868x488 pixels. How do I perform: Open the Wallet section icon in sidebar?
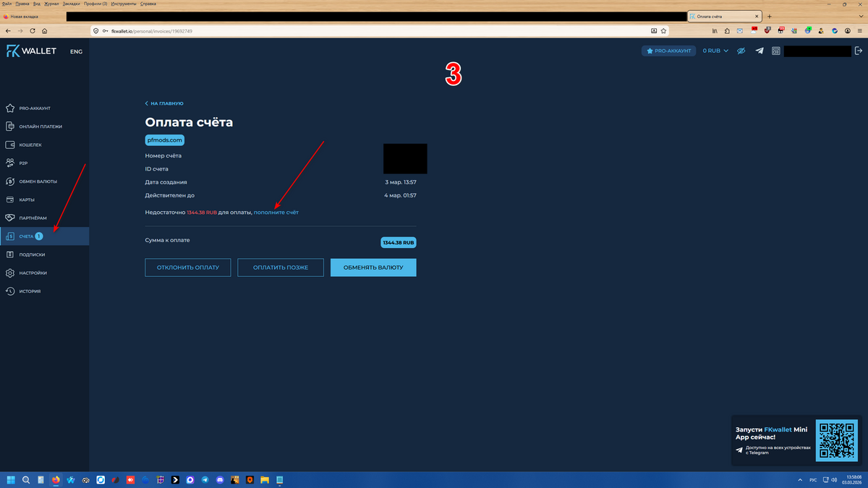click(x=10, y=145)
